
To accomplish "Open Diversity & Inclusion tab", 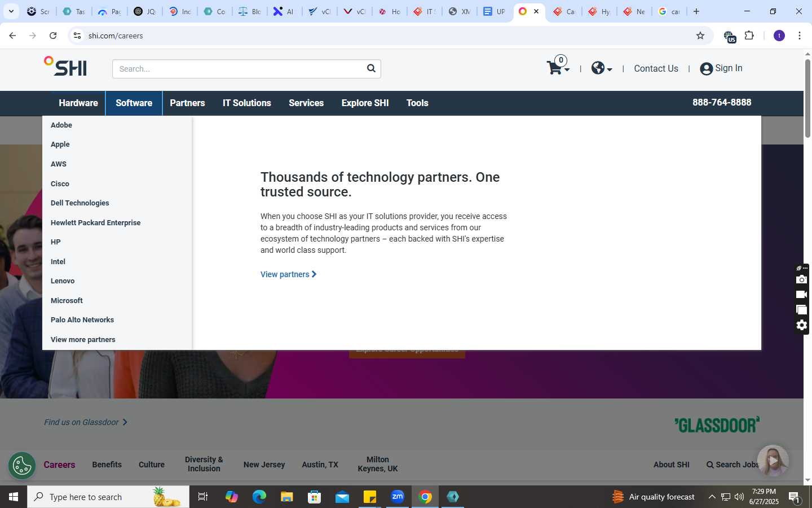I will tap(204, 464).
